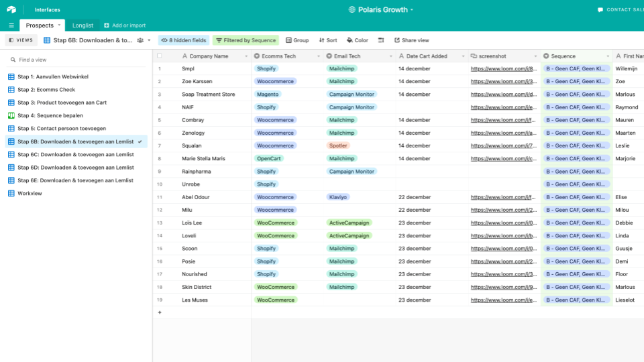Open the loom link in the Abel Odour row

(x=504, y=197)
